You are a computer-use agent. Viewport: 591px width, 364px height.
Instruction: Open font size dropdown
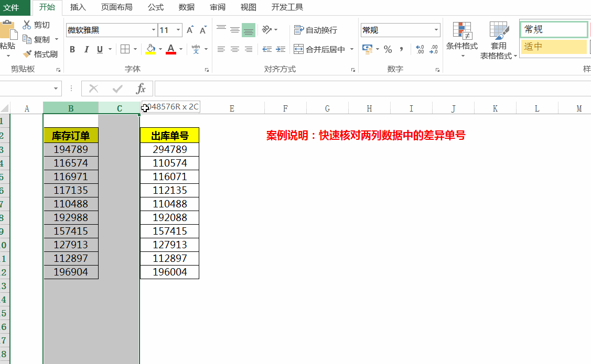click(x=179, y=30)
